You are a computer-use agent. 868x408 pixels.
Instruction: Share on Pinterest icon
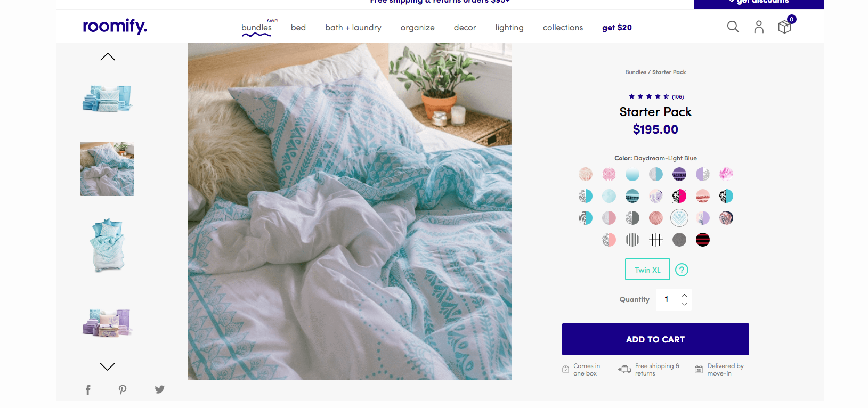tap(123, 390)
